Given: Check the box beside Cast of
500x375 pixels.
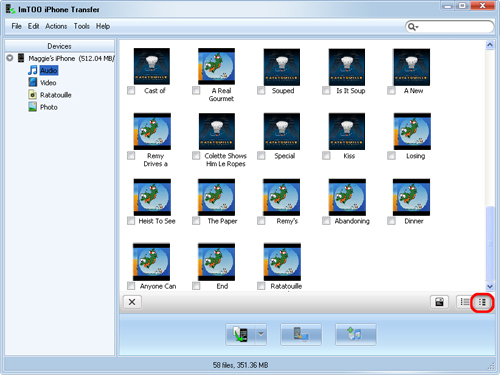Looking at the screenshot, I should [131, 90].
